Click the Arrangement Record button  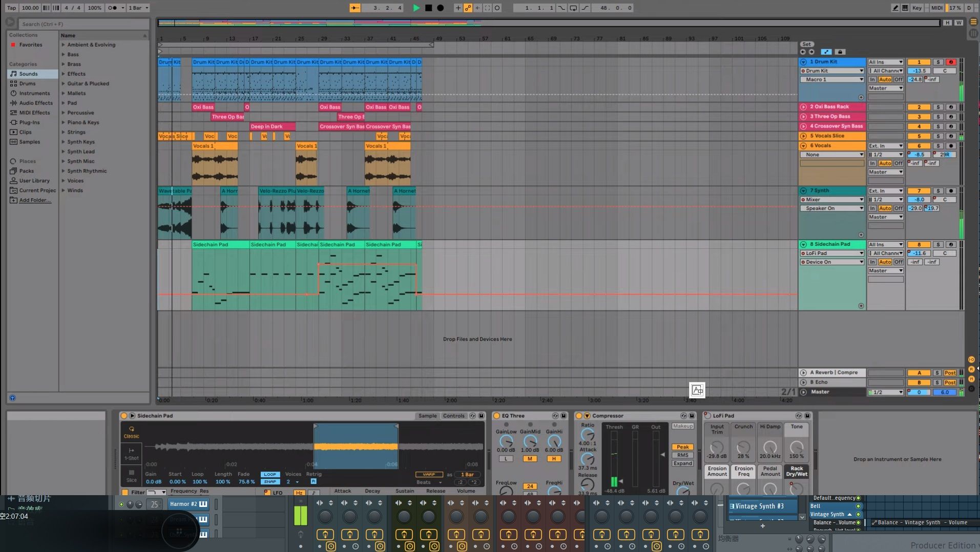click(x=440, y=8)
